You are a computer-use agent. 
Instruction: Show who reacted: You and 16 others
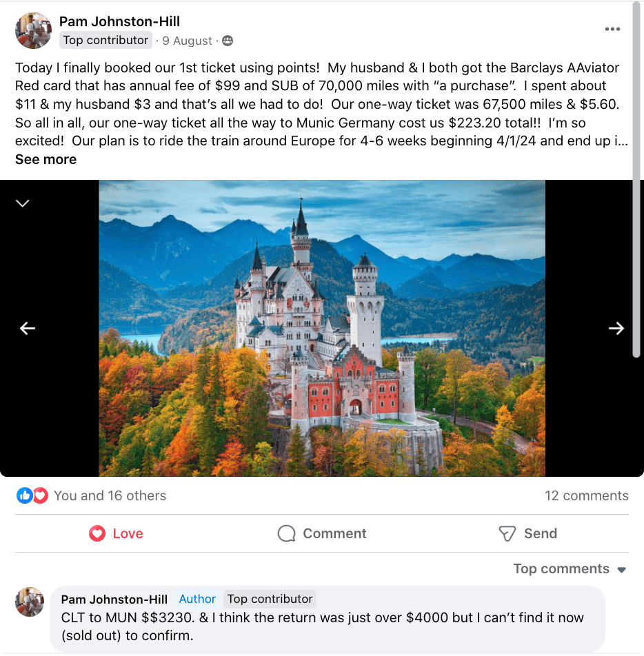point(110,495)
